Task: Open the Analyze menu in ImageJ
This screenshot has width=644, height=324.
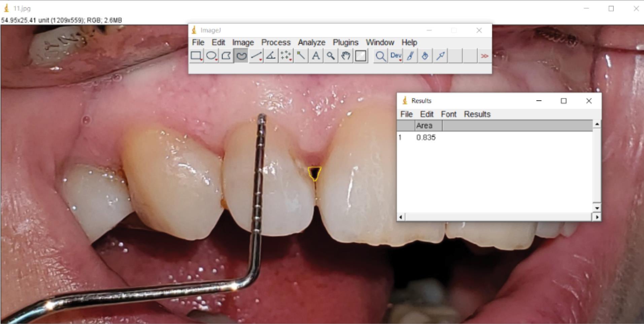Action: tap(311, 42)
